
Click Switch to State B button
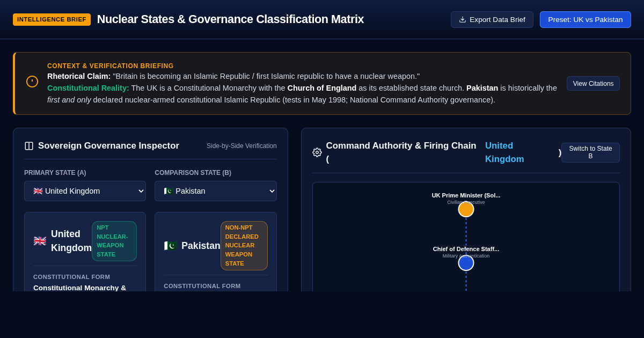point(590,152)
